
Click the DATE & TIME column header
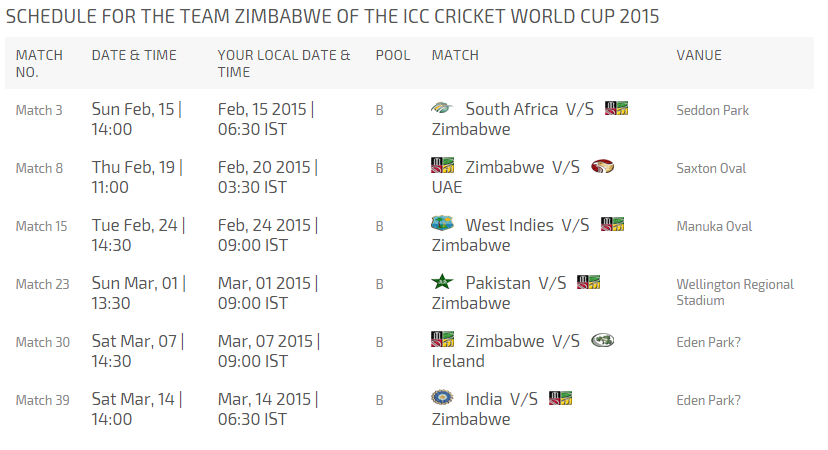tap(134, 55)
